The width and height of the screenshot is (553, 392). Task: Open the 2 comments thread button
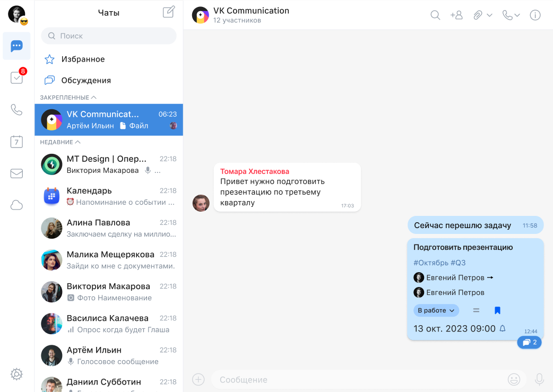pyautogui.click(x=529, y=343)
